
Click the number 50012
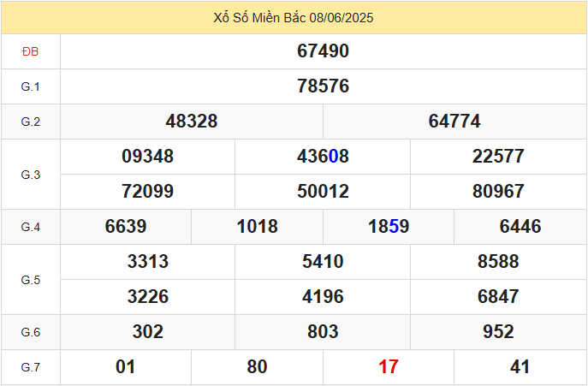[x=323, y=192]
